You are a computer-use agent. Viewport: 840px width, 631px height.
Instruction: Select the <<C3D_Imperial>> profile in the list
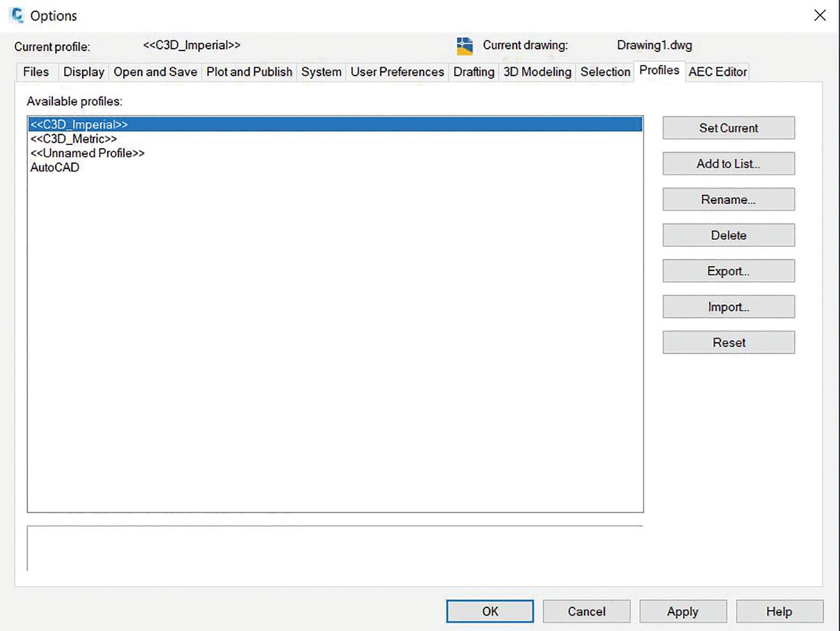[335, 125]
